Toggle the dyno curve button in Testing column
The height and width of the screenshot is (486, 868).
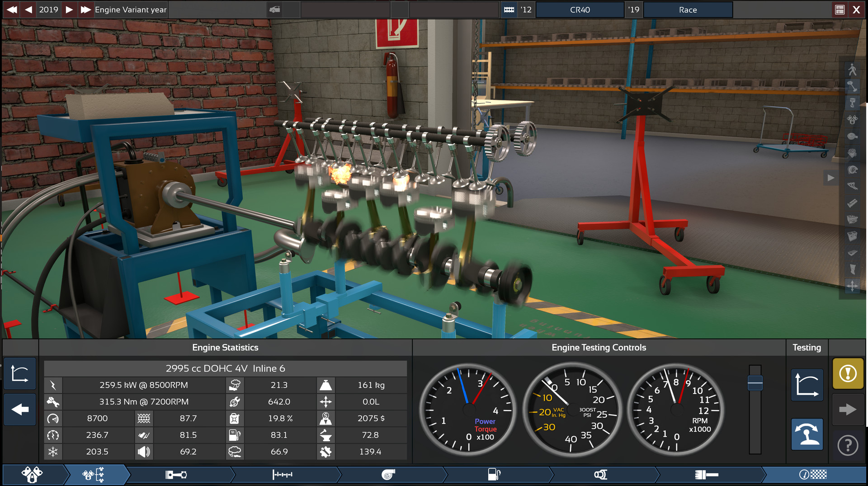807,385
